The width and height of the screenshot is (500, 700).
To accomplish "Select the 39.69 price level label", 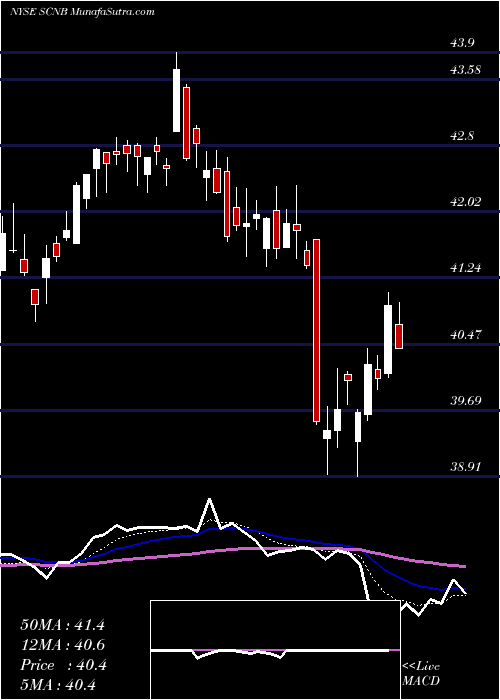I will 466,400.
